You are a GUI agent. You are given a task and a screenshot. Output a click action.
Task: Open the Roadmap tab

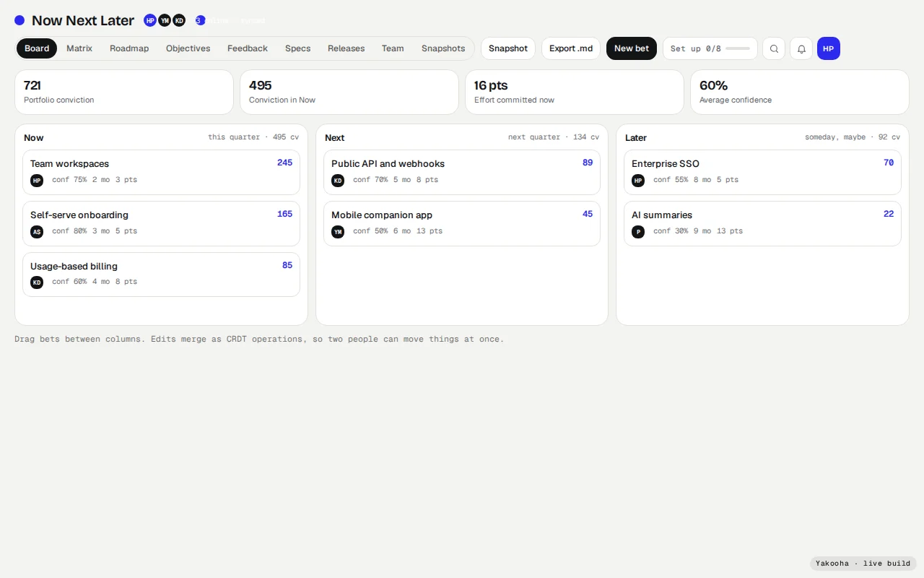coord(129,48)
